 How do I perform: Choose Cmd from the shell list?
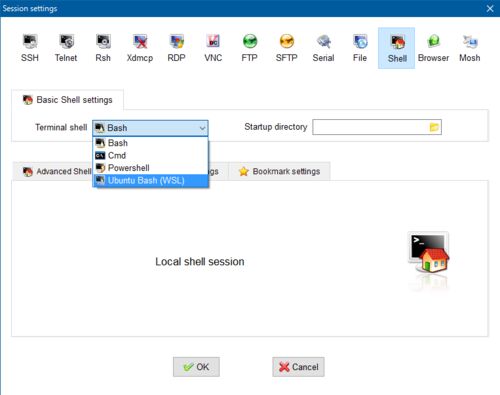pyautogui.click(x=150, y=155)
